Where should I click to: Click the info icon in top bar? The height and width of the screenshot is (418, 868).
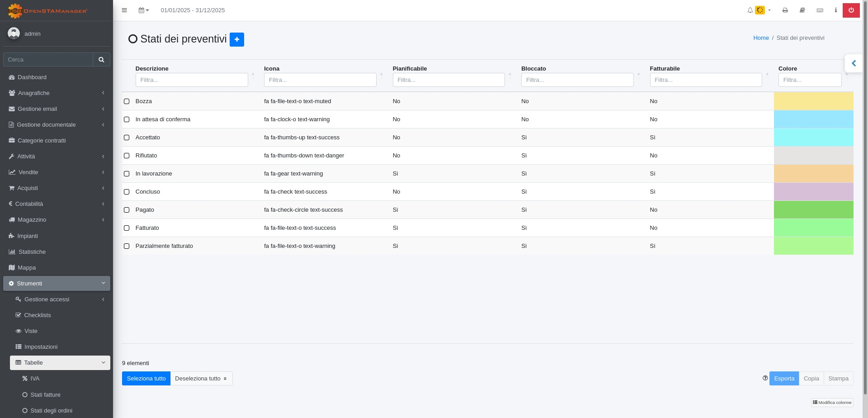[835, 10]
